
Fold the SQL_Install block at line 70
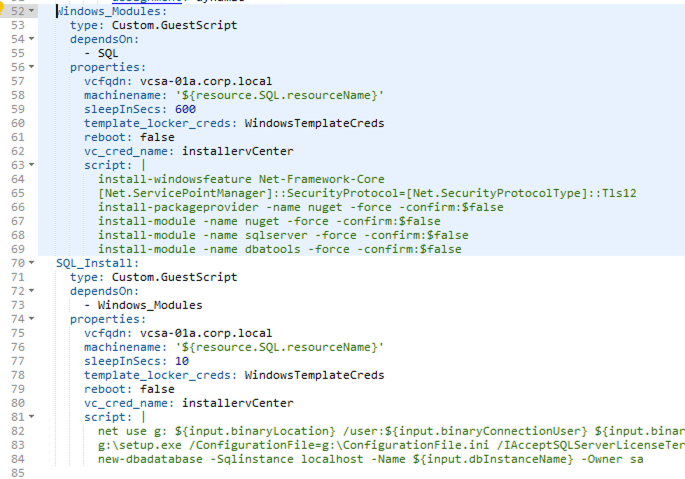pos(32,263)
